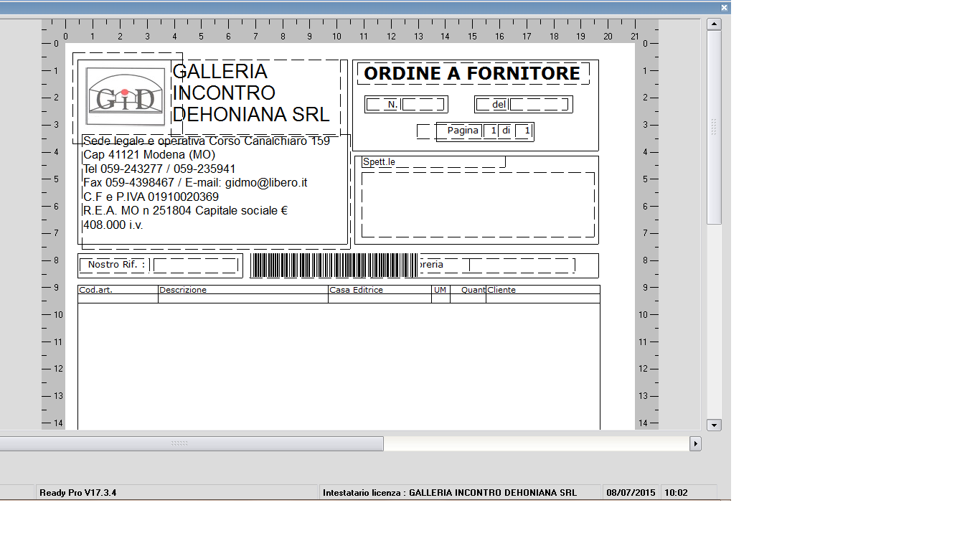Screen dimensions: 980x551
Task: Select the GALLERIA INCONTRO DEHONIANA SRL heading
Action: 251,93
